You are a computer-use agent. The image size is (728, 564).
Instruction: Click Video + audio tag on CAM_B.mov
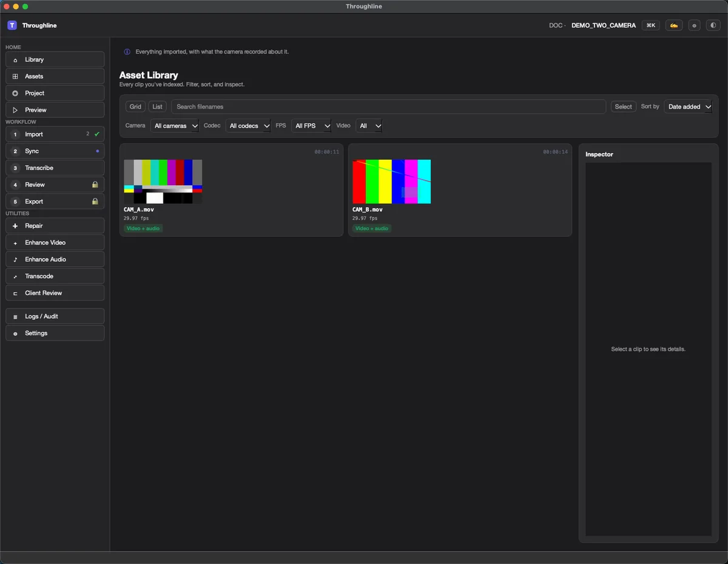point(372,229)
